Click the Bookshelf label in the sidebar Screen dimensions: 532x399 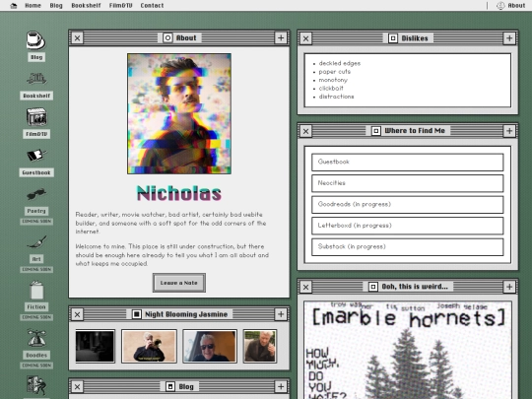(36, 96)
